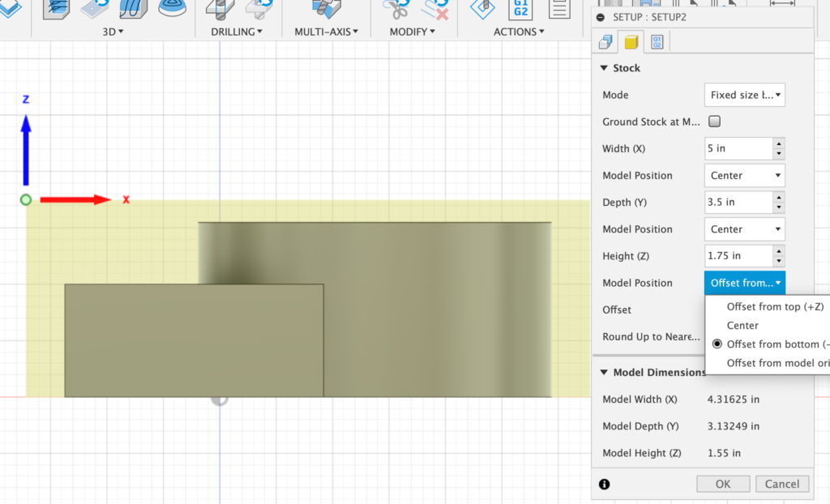Image resolution: width=830 pixels, height=504 pixels.
Task: Open the Setup tab in dialog
Action: pyautogui.click(x=605, y=42)
